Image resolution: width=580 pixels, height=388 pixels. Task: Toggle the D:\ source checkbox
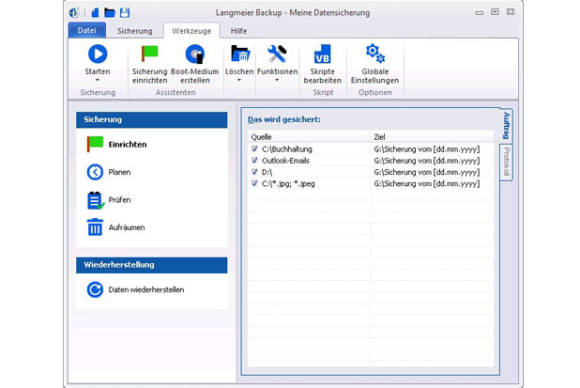click(254, 172)
